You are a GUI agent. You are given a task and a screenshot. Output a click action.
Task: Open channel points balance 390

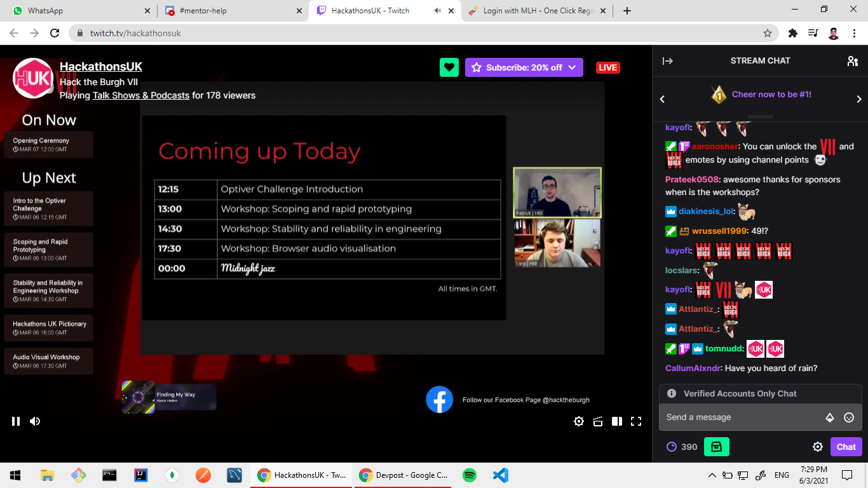pyautogui.click(x=682, y=447)
